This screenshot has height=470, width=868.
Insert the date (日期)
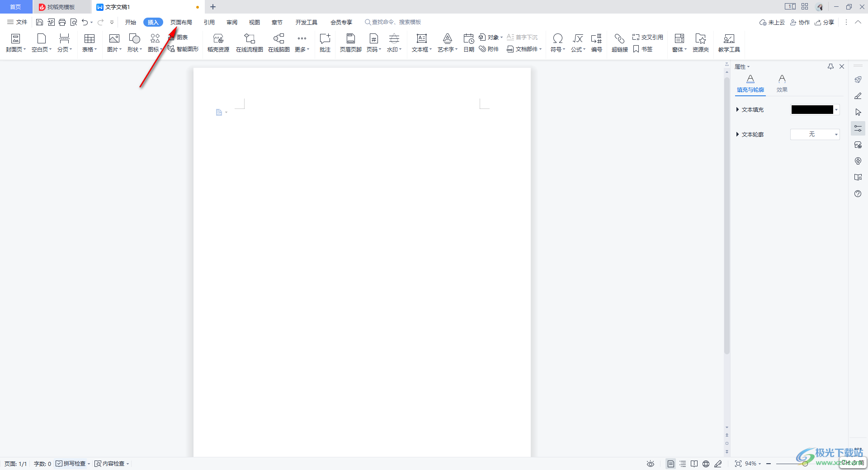(469, 43)
